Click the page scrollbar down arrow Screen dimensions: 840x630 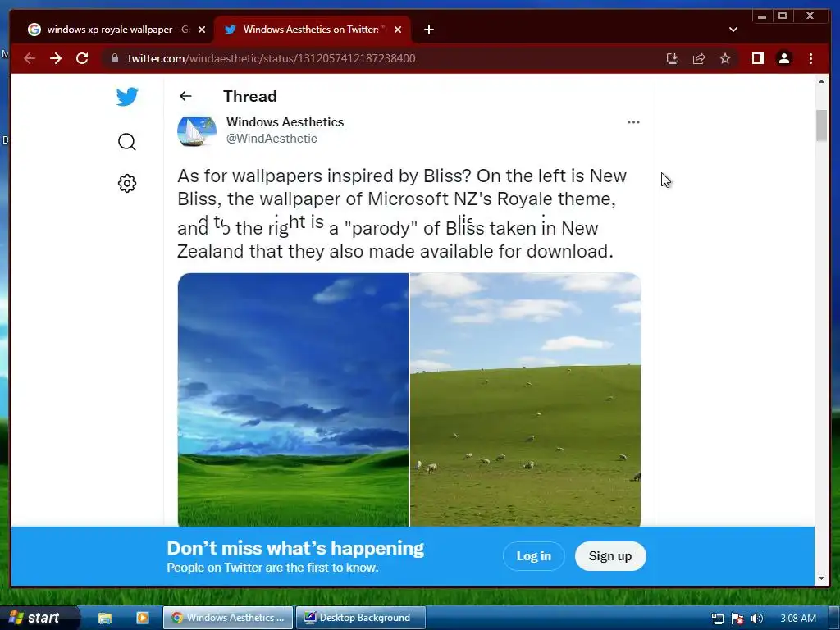pyautogui.click(x=821, y=578)
